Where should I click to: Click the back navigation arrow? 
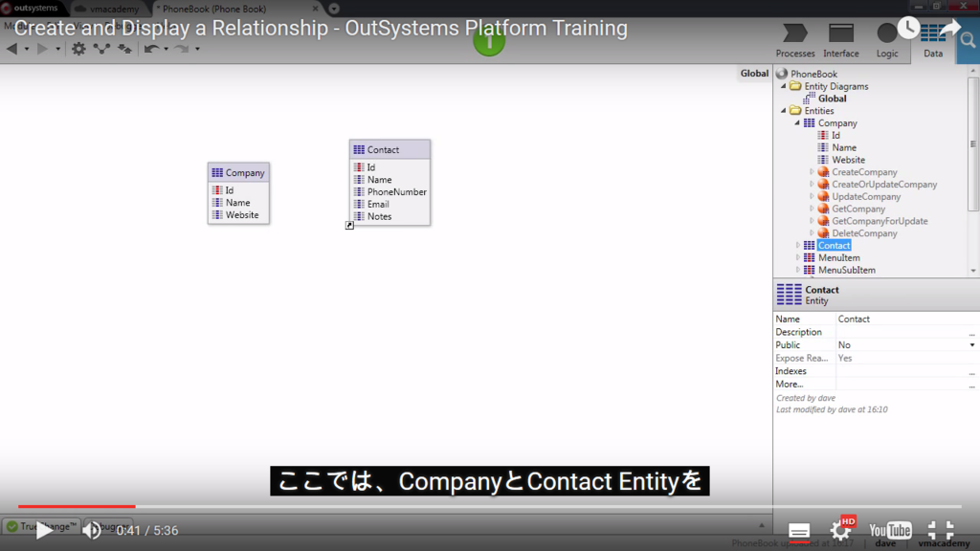click(11, 49)
